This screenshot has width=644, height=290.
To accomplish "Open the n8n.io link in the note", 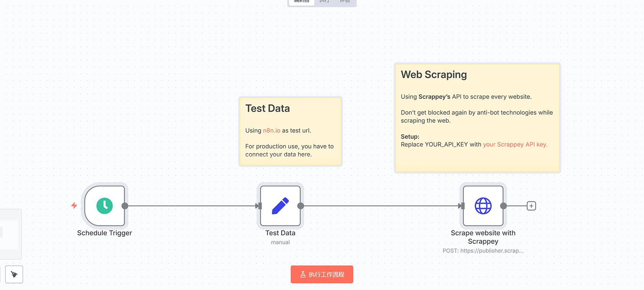I will (x=271, y=130).
